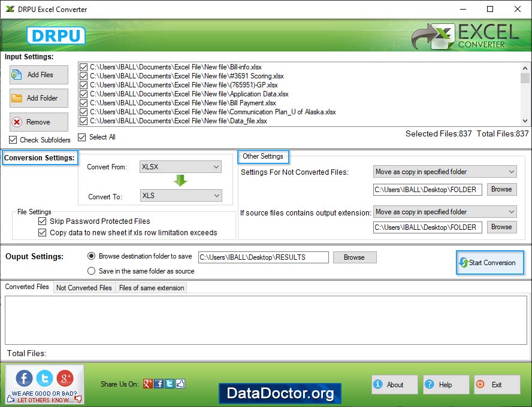The height and width of the screenshot is (407, 532).
Task: Click the file list scrollbar thumb
Action: 525,78
